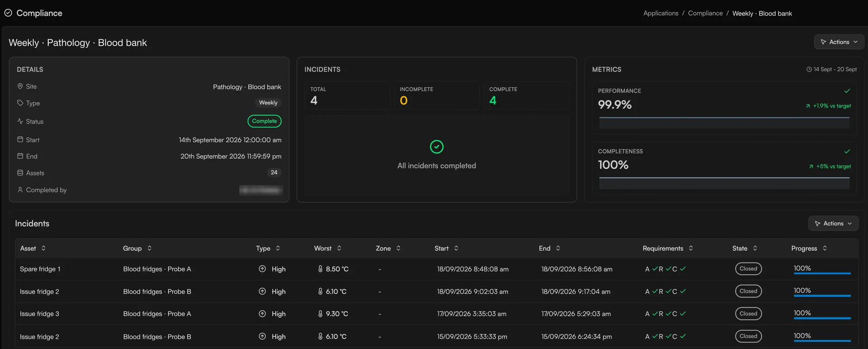Click the green All incidents completed check icon

(437, 147)
